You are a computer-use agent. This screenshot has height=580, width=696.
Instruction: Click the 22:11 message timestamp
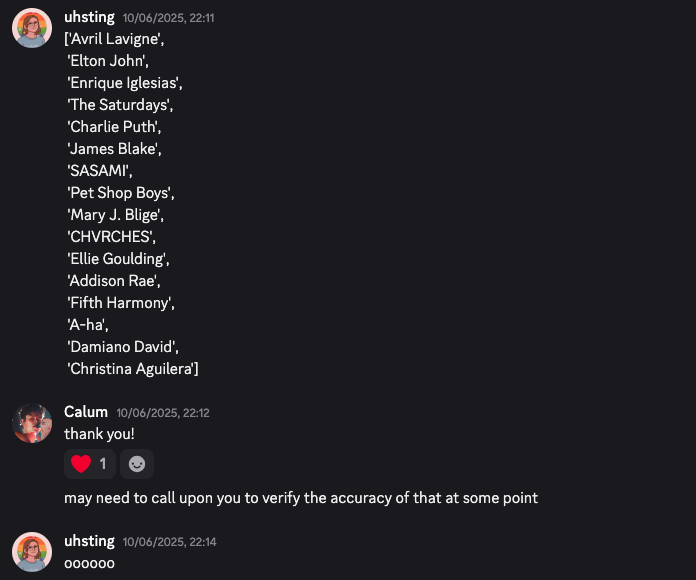click(x=168, y=18)
